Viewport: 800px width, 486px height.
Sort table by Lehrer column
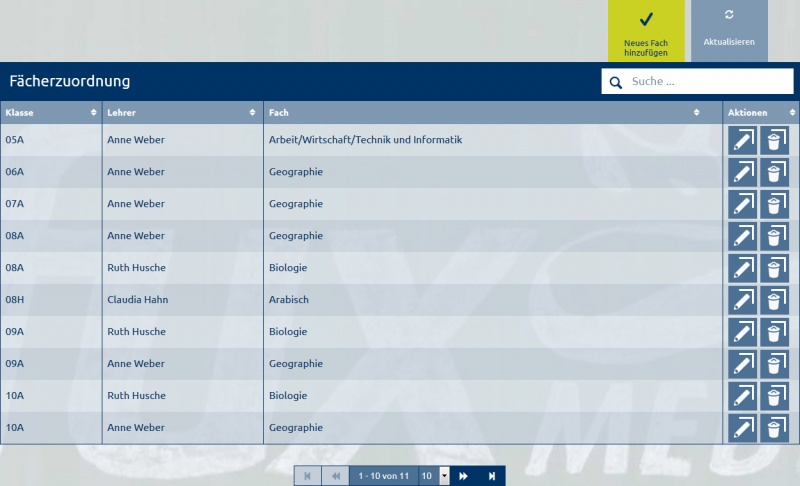click(183, 112)
